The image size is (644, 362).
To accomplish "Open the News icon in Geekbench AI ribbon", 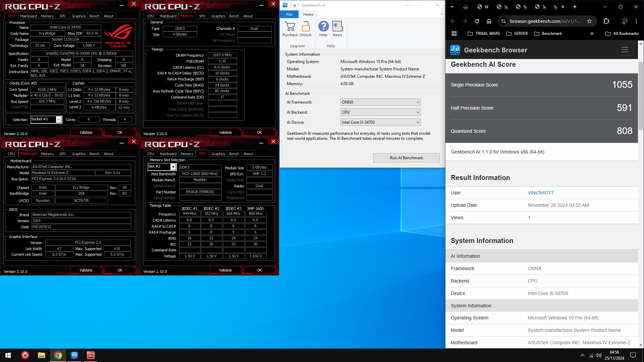I will (337, 26).
